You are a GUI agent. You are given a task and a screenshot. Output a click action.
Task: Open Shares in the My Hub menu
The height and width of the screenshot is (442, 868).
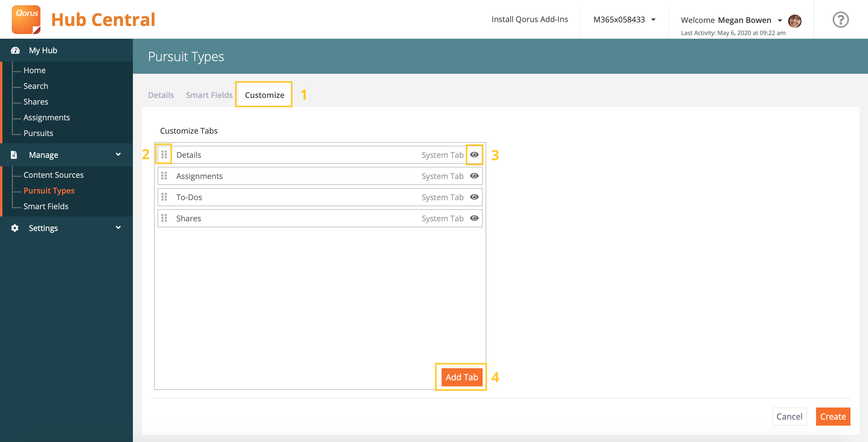[x=36, y=102]
